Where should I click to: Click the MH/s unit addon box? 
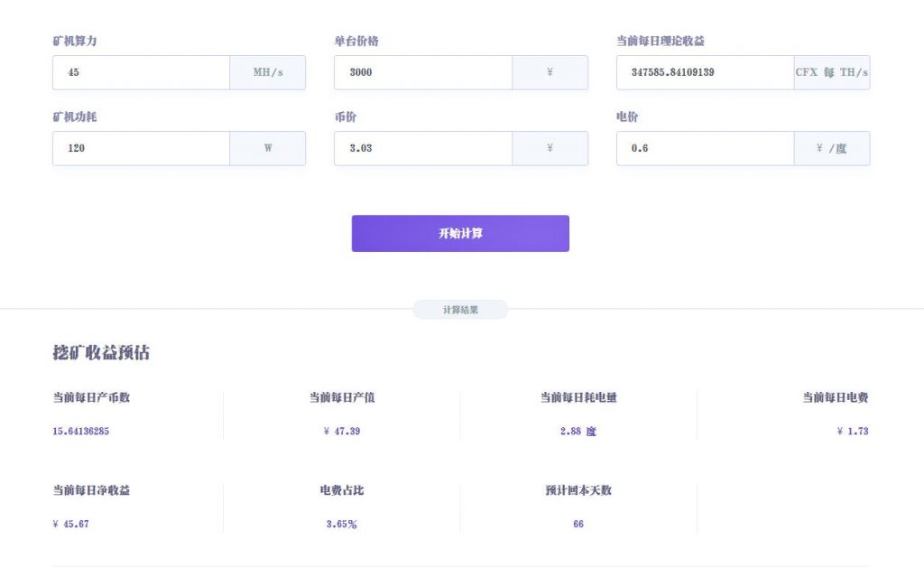tap(267, 72)
